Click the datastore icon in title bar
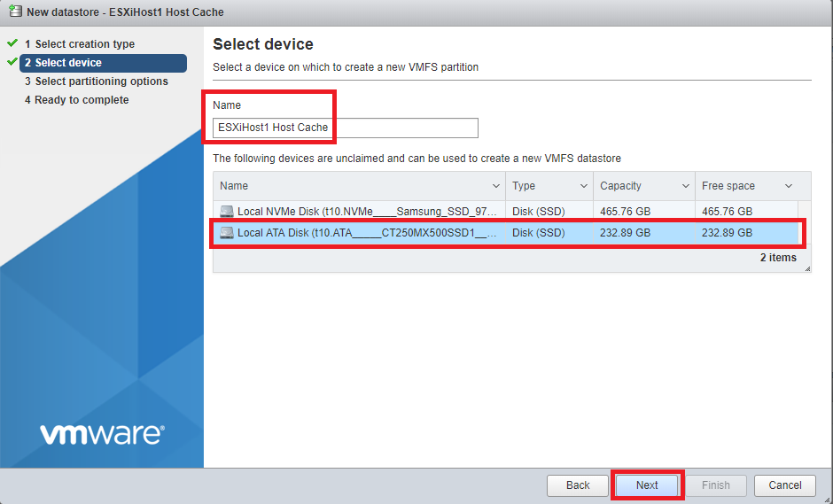This screenshot has width=833, height=504. click(x=15, y=12)
